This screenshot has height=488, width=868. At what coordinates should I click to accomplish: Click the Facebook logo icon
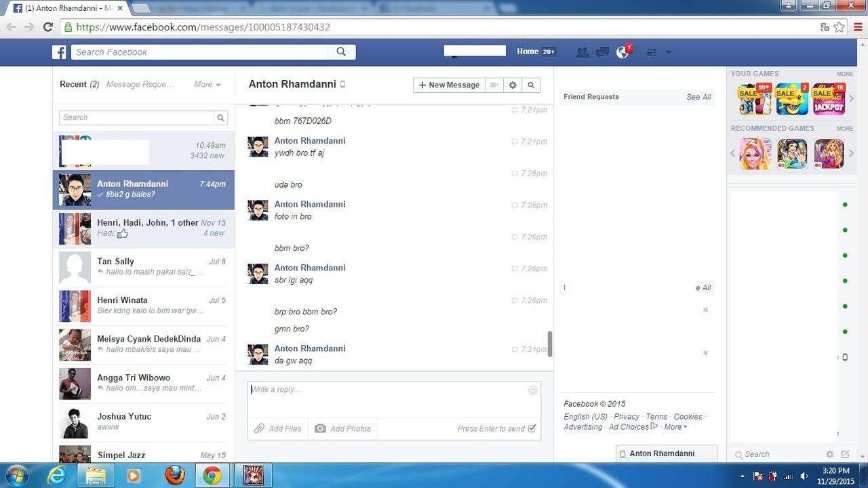(x=60, y=52)
